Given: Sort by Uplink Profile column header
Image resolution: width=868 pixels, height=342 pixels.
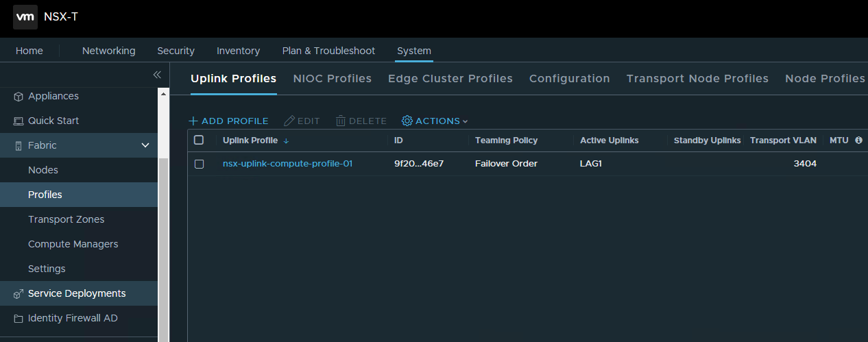Looking at the screenshot, I should 250,141.
